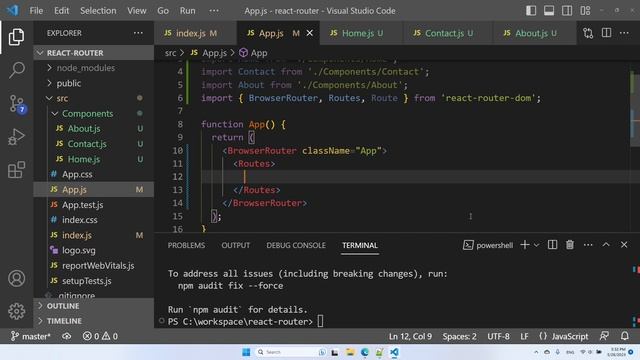640x360 pixels.
Task: Open the Customize Layout icon
Action: pos(585,11)
